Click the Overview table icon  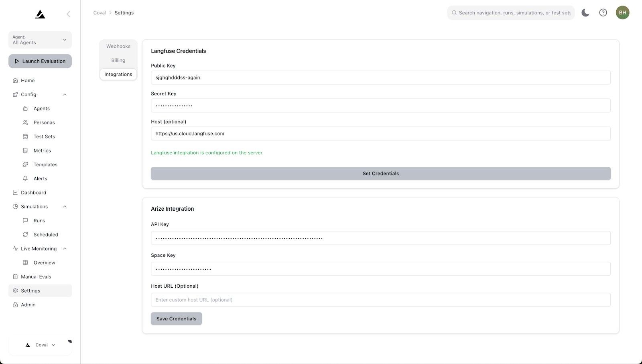[25, 263]
